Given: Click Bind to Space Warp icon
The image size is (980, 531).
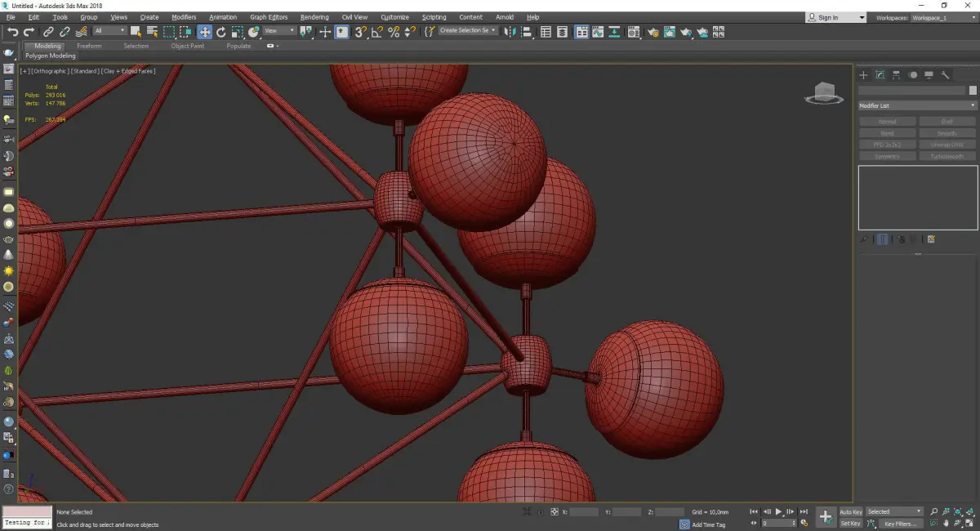Looking at the screenshot, I should click(81, 32).
